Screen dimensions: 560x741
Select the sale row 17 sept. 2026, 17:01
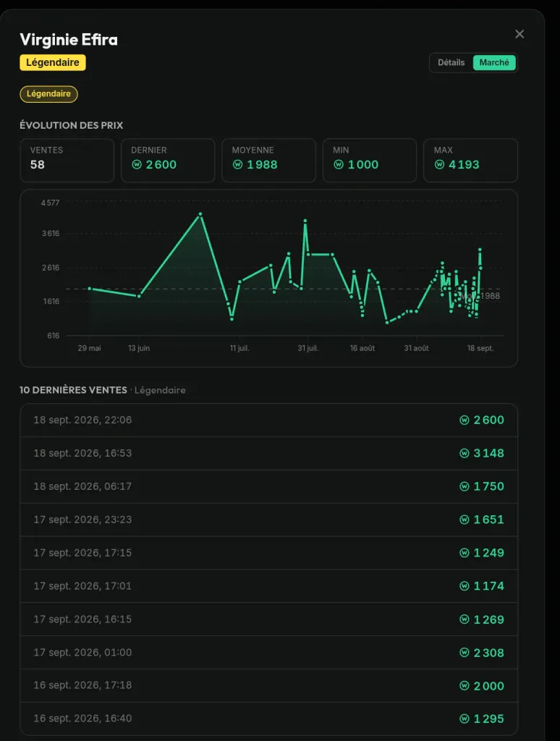point(269,586)
